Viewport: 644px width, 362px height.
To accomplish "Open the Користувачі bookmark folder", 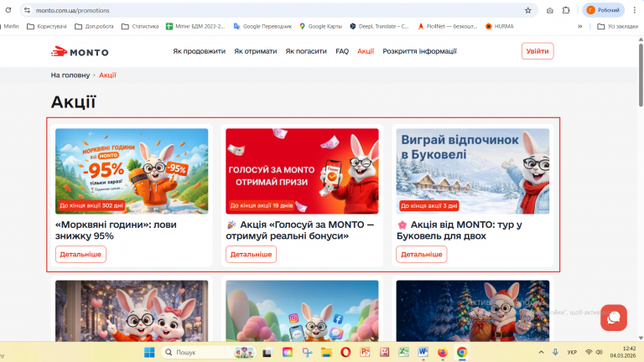I will [47, 26].
